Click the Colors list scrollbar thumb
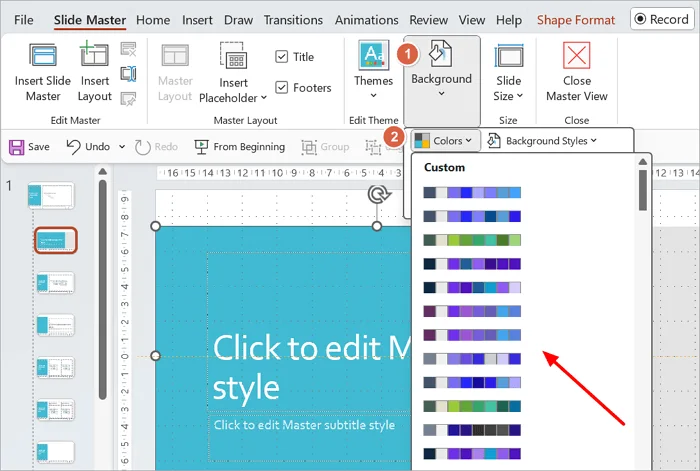Screen dimensions: 700x471 pyautogui.click(x=642, y=190)
